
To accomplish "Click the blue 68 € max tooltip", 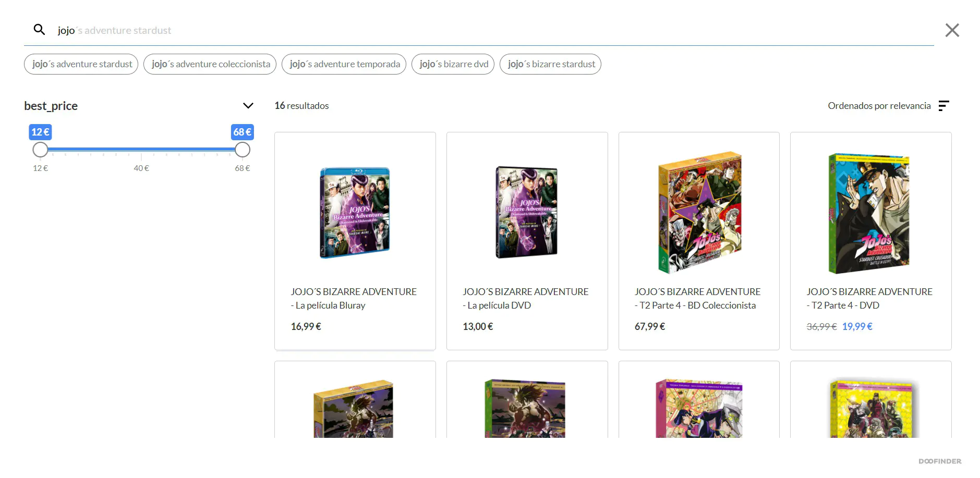I will [x=242, y=132].
